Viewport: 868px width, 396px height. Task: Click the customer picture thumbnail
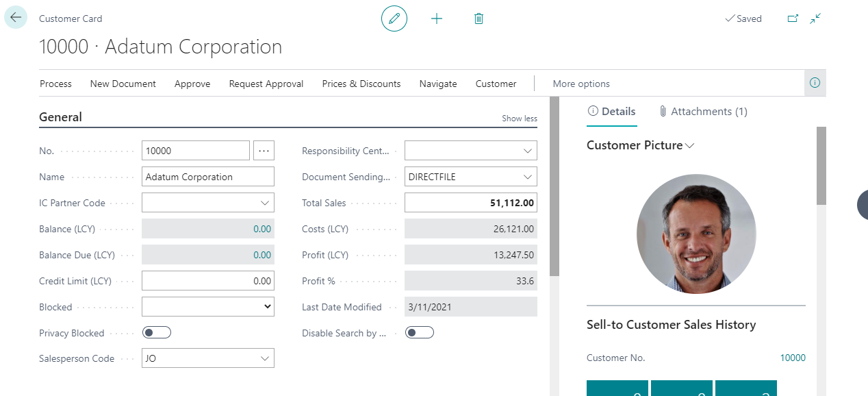(x=696, y=234)
